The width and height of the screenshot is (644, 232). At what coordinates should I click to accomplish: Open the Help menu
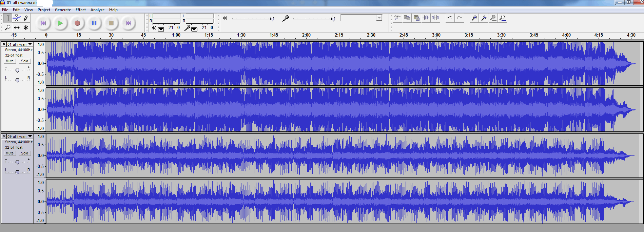[113, 10]
